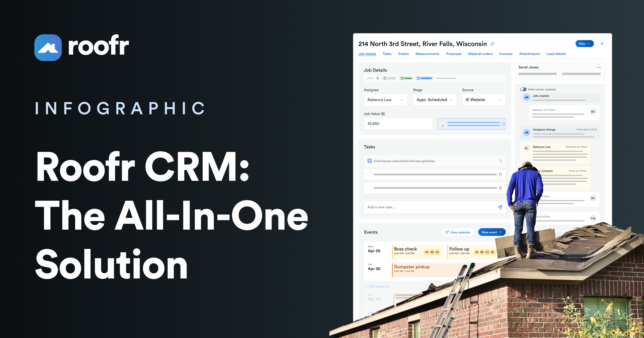Click the lightning bolt icon in stage bar
644x338 pixels.
point(378,78)
